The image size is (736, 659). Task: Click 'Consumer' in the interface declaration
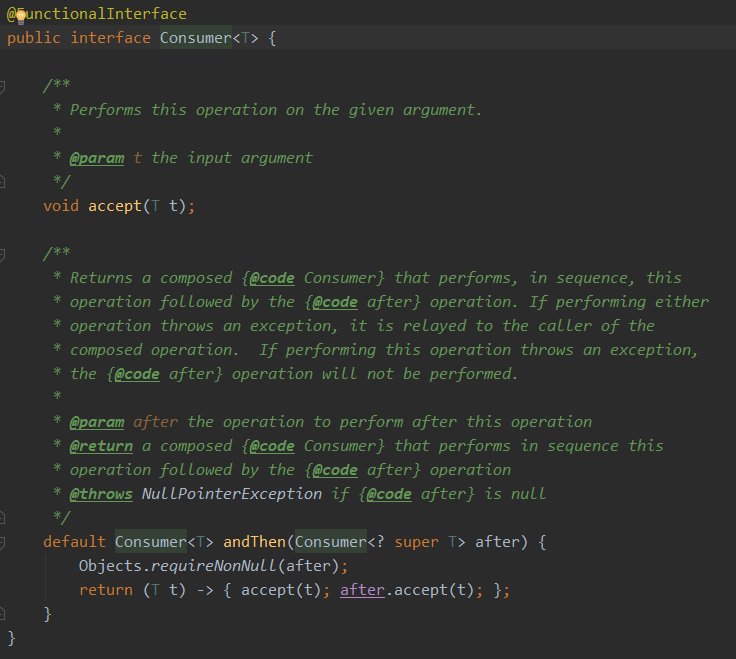pos(196,38)
